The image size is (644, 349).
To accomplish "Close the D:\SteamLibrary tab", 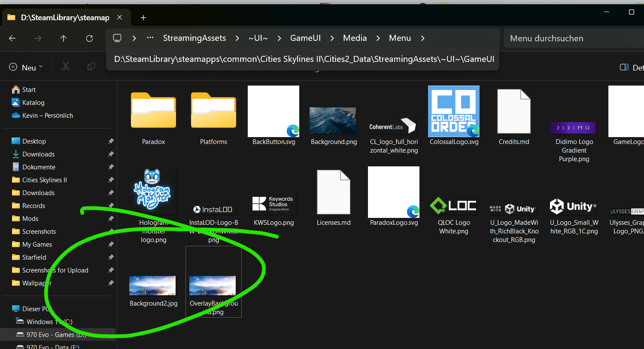I will point(120,18).
